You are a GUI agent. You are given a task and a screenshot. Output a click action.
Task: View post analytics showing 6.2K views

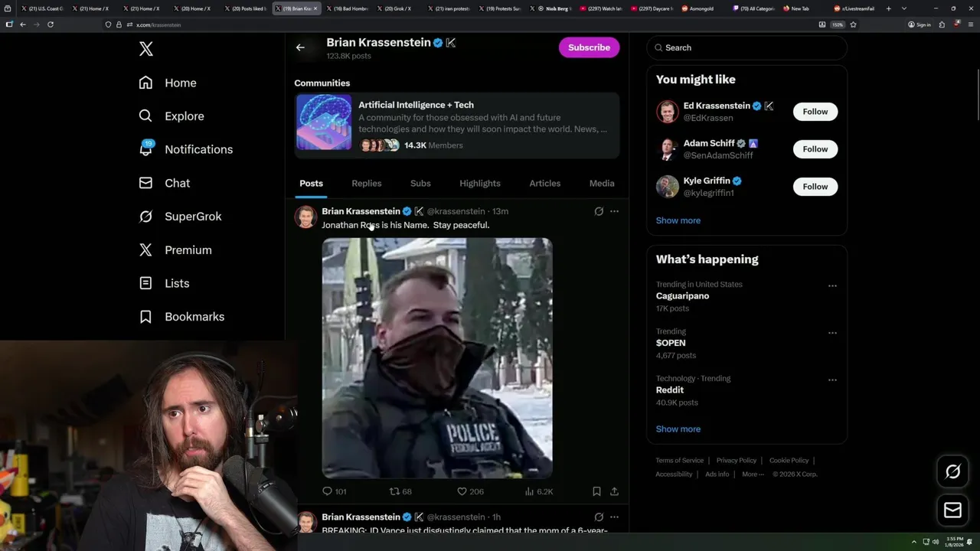pos(539,491)
